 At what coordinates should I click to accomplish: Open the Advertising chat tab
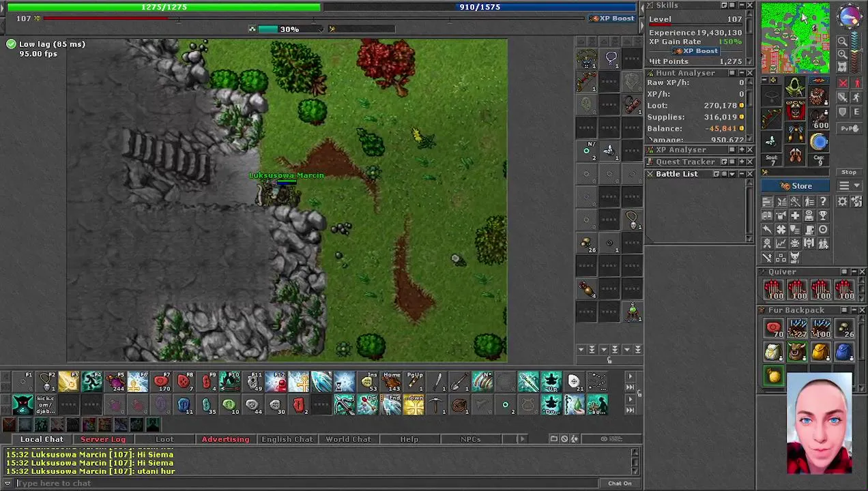[225, 439]
